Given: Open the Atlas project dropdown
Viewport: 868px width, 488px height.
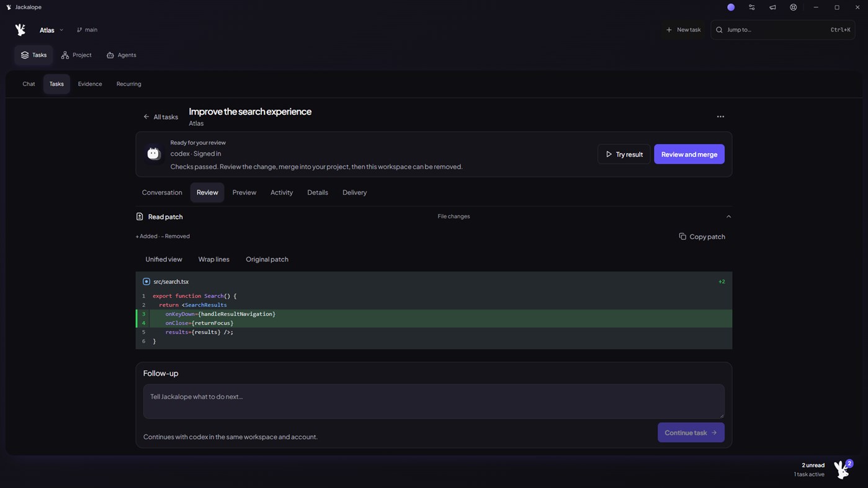Looking at the screenshot, I should point(51,30).
